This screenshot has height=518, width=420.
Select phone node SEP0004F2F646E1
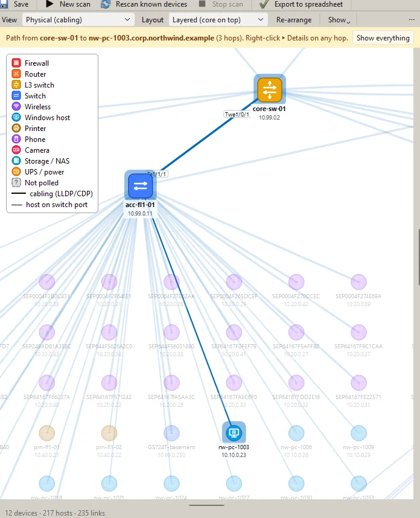[x=109, y=282]
